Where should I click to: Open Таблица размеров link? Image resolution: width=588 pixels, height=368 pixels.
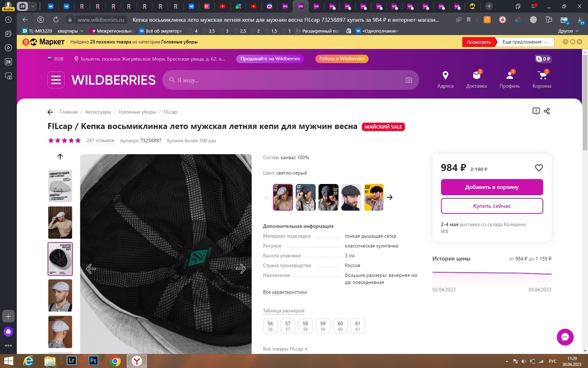click(x=284, y=311)
